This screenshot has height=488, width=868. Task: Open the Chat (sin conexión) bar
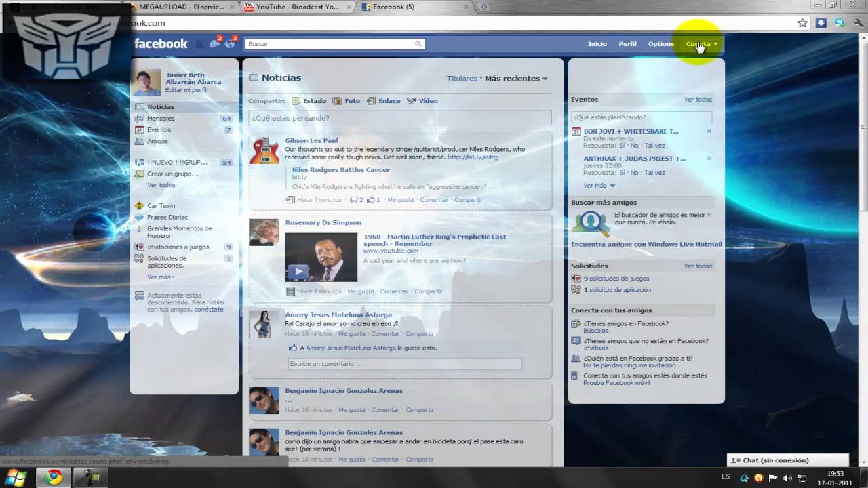[787, 460]
